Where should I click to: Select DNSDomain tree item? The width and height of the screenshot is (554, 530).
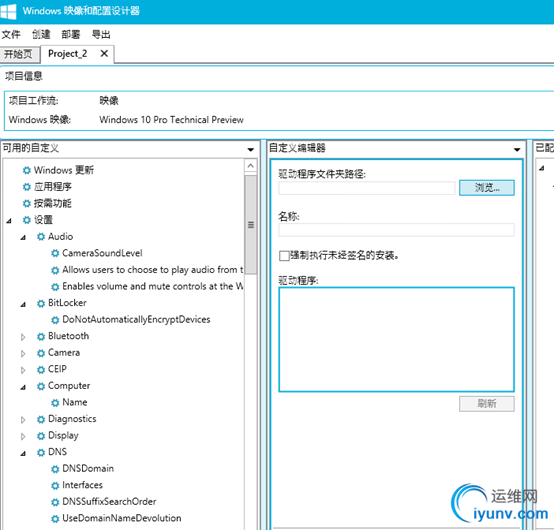88,469
